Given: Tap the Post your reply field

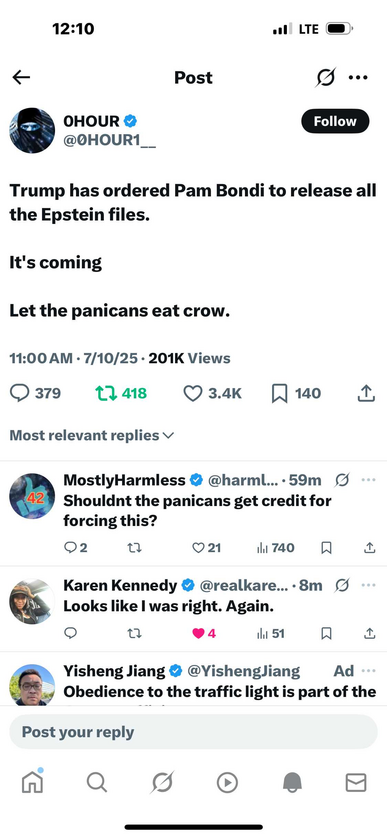Looking at the screenshot, I should (x=194, y=732).
